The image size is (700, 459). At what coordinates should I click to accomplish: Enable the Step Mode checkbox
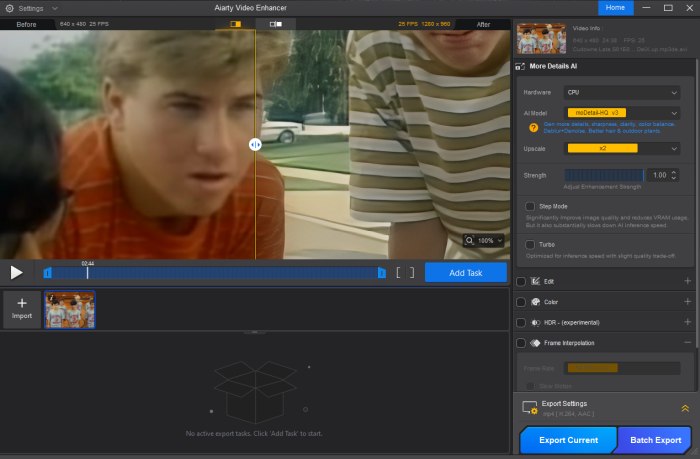pos(530,206)
